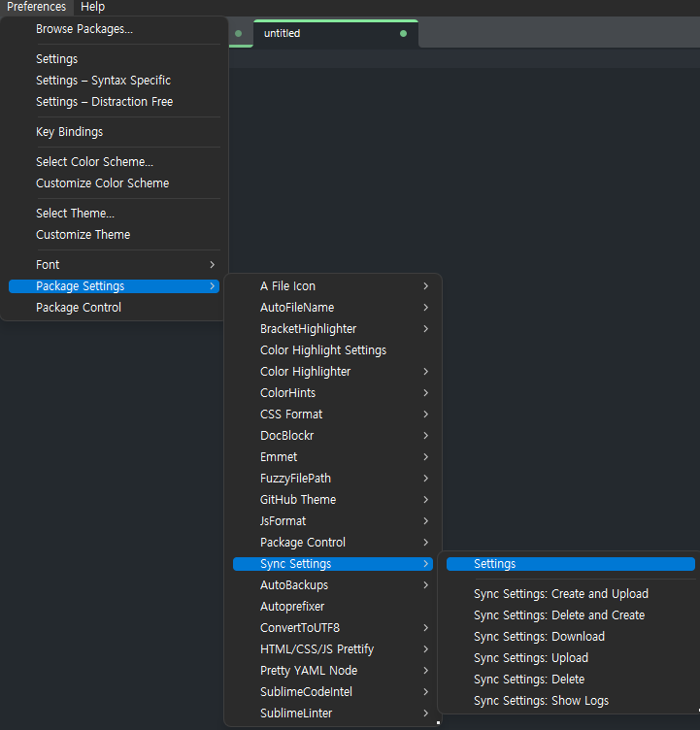Choose Customize Theme
The image size is (700, 730).
(115, 235)
